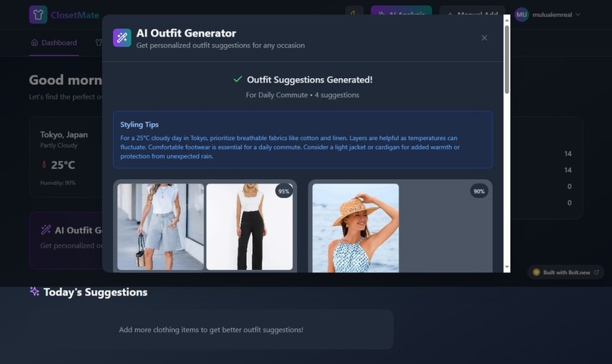This screenshot has width=612, height=364.
Task: Close the AI Outfit Generator dialog
Action: coord(484,38)
